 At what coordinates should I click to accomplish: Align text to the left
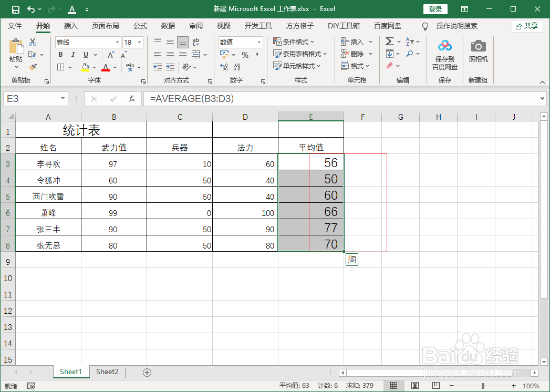(158, 55)
